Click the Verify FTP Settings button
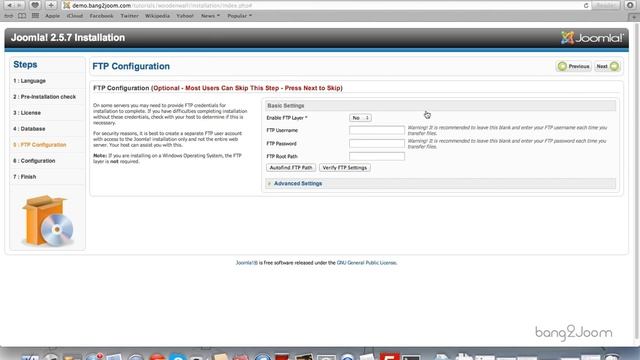Screen dimensions: 640x360 tap(344, 168)
